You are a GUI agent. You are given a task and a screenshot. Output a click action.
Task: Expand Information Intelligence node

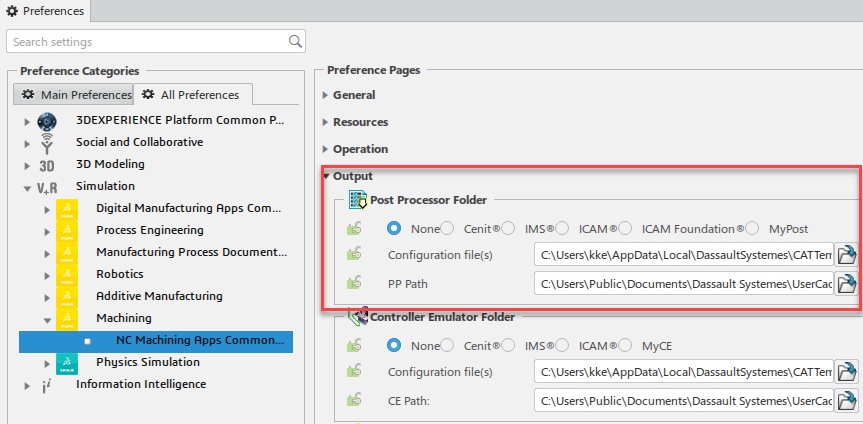pos(27,386)
